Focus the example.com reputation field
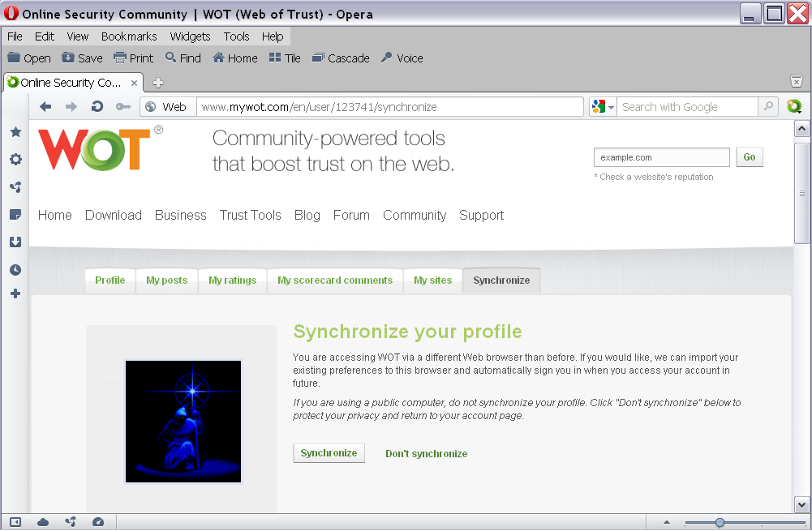 tap(662, 157)
